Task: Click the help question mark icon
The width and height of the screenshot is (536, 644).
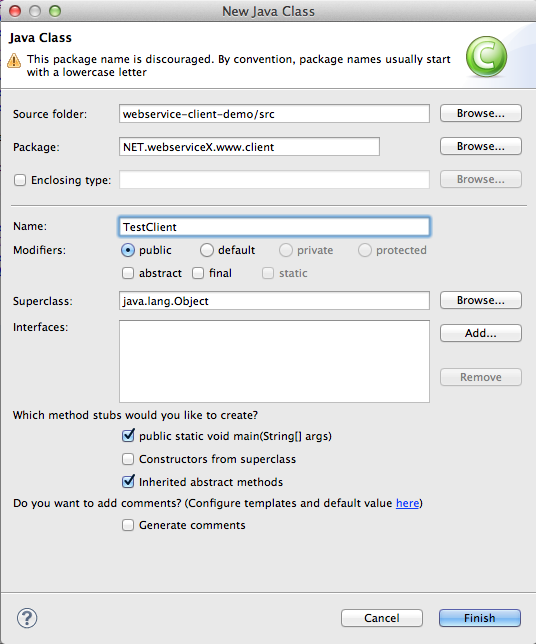Action: click(x=27, y=618)
